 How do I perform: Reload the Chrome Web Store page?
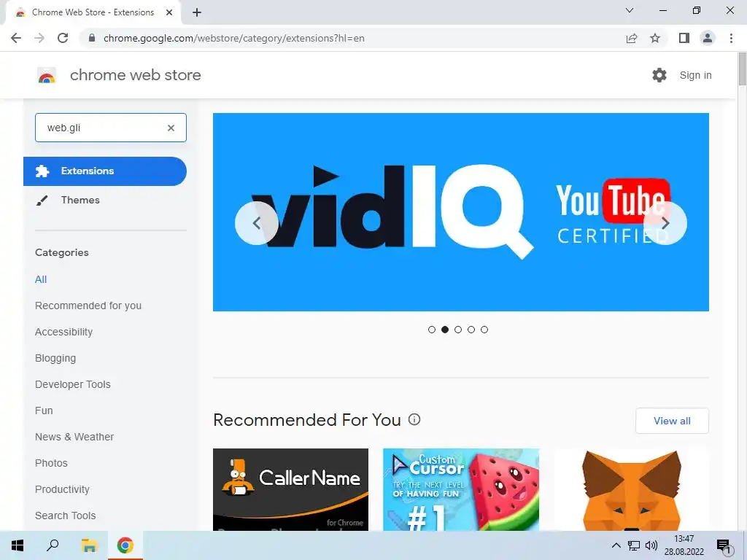[x=63, y=38]
